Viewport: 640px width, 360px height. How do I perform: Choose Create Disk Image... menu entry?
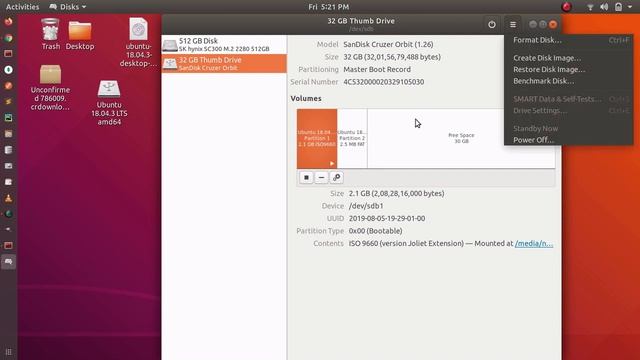pos(569,58)
